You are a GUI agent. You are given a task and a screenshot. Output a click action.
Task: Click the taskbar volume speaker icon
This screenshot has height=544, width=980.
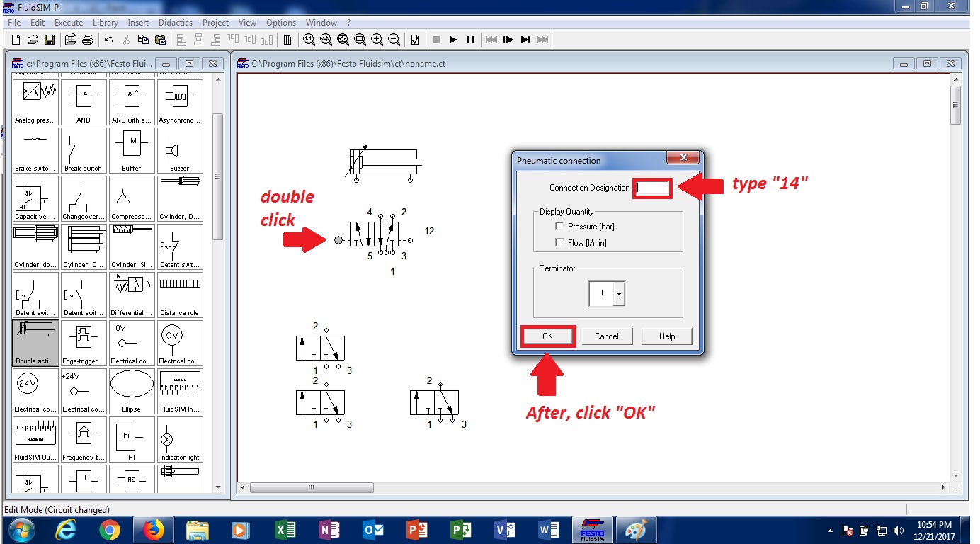[899, 530]
